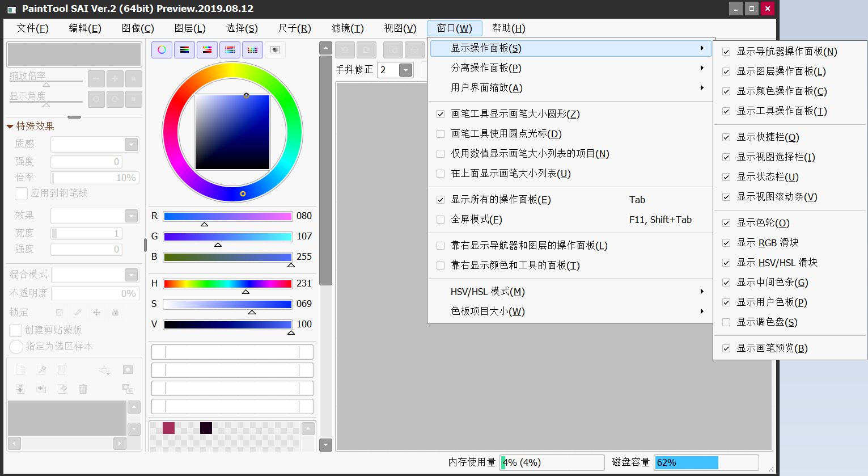This screenshot has width=868, height=476.
Task: Toggle the scratchpad mixing palette icon
Action: pyautogui.click(x=275, y=50)
